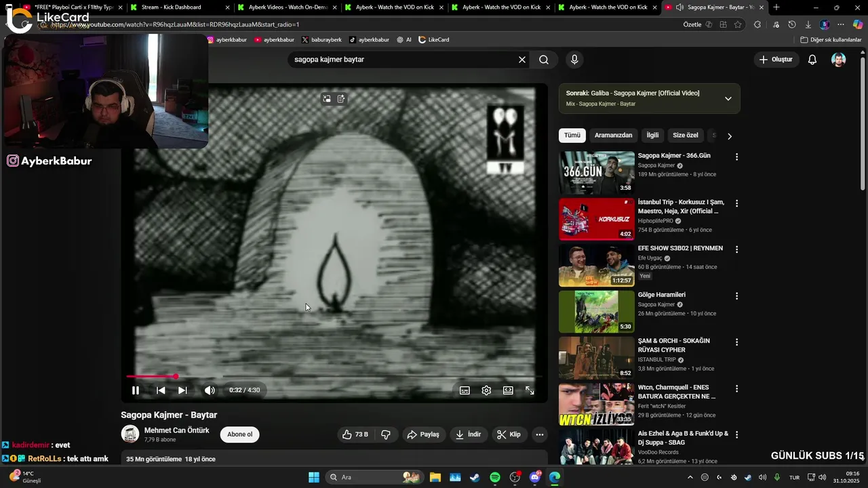Open more actions menu under video

pyautogui.click(x=540, y=434)
